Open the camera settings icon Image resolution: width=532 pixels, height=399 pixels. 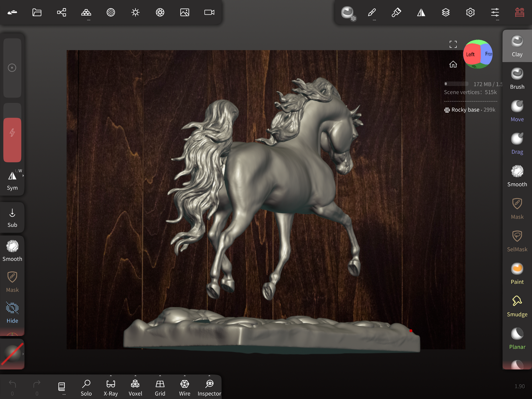pyautogui.click(x=209, y=13)
